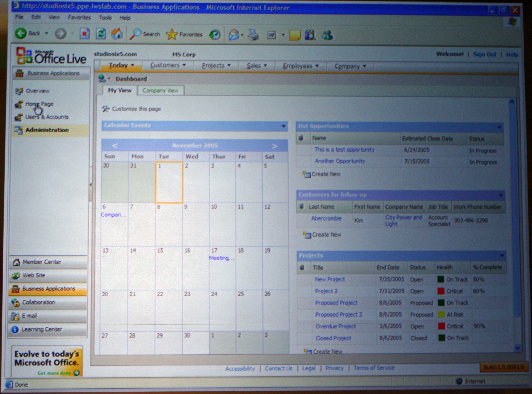Viewport: 532px width, 394px height.
Task: Go to previous month in calendar
Action: [115, 146]
